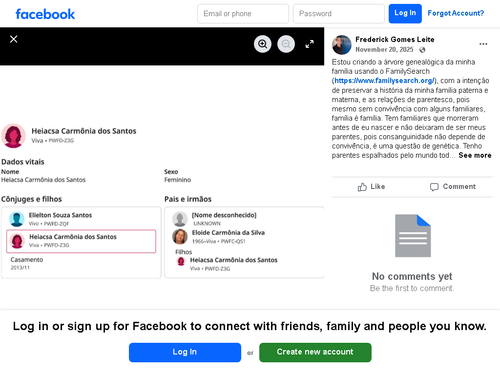Click the 'Casamento' label

tap(27, 260)
